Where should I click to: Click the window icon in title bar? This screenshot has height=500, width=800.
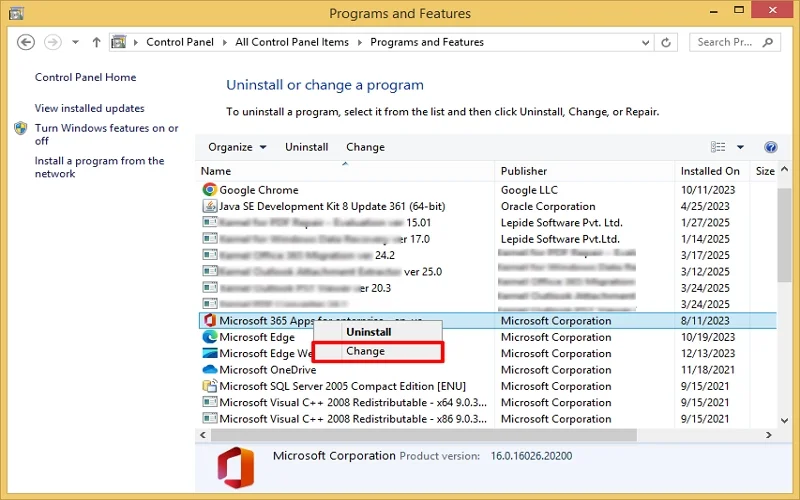pyautogui.click(x=16, y=13)
